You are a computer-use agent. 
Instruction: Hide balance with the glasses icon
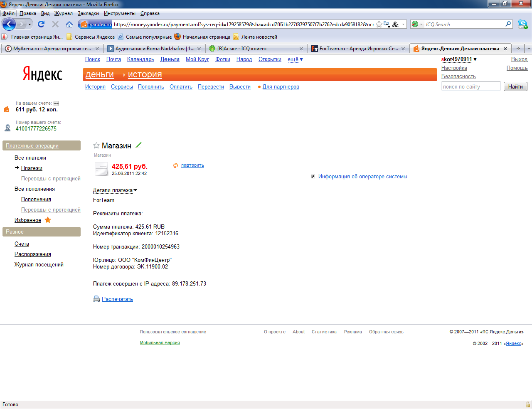click(56, 103)
